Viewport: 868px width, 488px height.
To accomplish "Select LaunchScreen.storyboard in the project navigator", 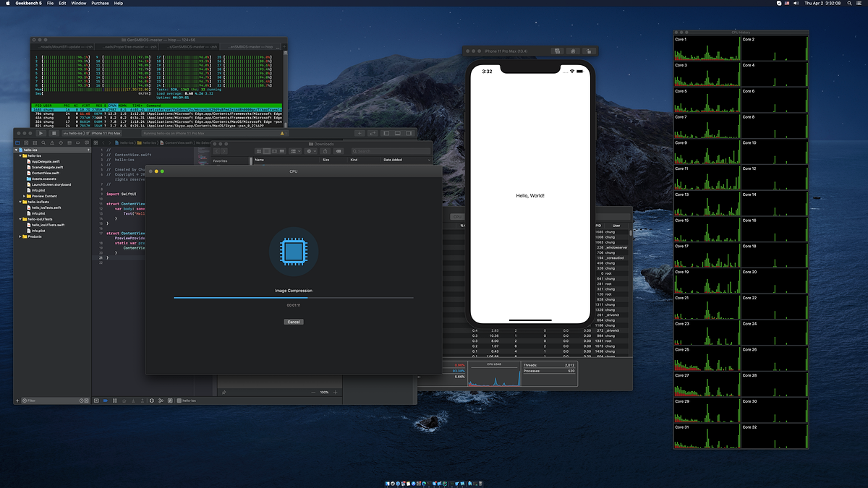I will pos(52,184).
